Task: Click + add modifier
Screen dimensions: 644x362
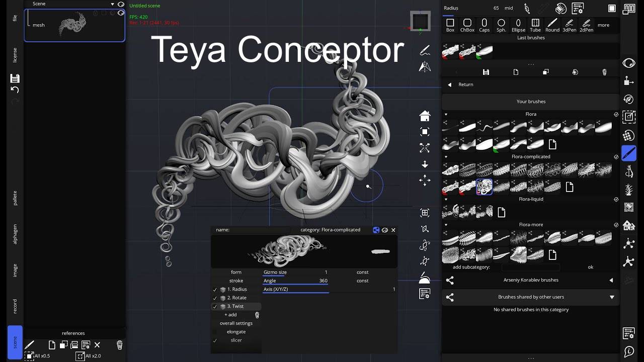Action: pos(230,315)
